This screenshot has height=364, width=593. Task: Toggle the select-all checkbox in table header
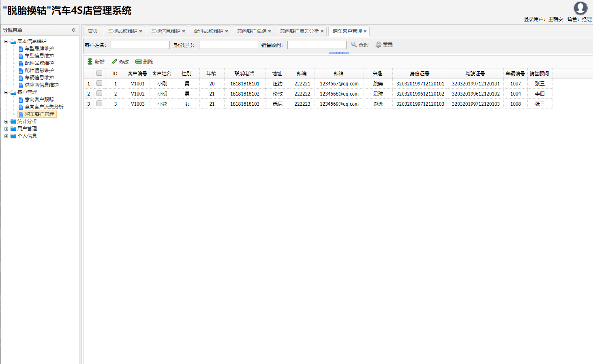99,73
